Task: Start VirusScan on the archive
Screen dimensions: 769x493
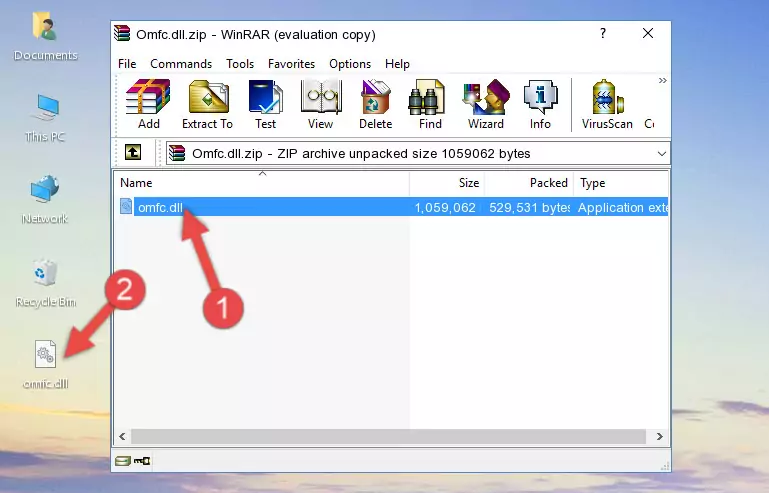Action: coord(607,104)
